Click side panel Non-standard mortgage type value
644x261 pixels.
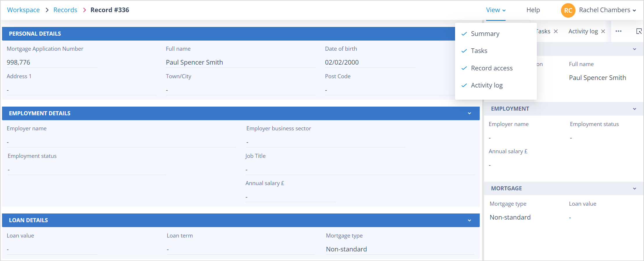(x=510, y=217)
